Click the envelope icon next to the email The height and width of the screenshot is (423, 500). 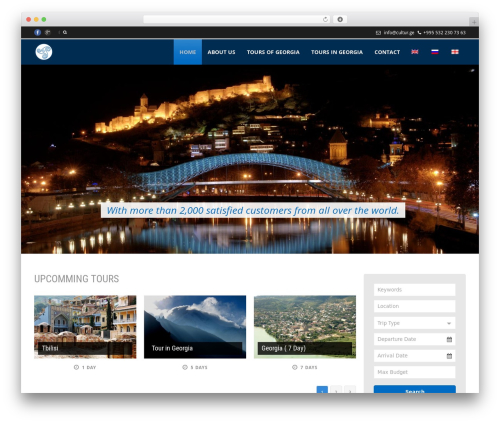coord(378,33)
